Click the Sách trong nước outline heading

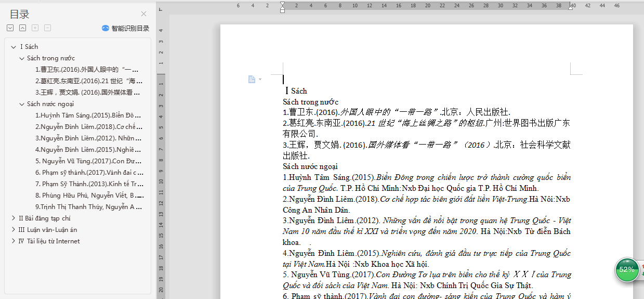click(51, 58)
